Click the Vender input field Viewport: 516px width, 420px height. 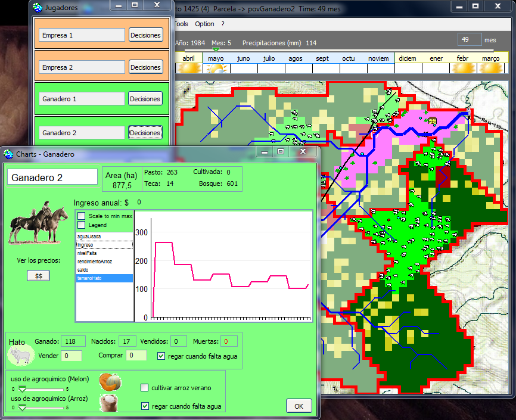click(x=72, y=356)
